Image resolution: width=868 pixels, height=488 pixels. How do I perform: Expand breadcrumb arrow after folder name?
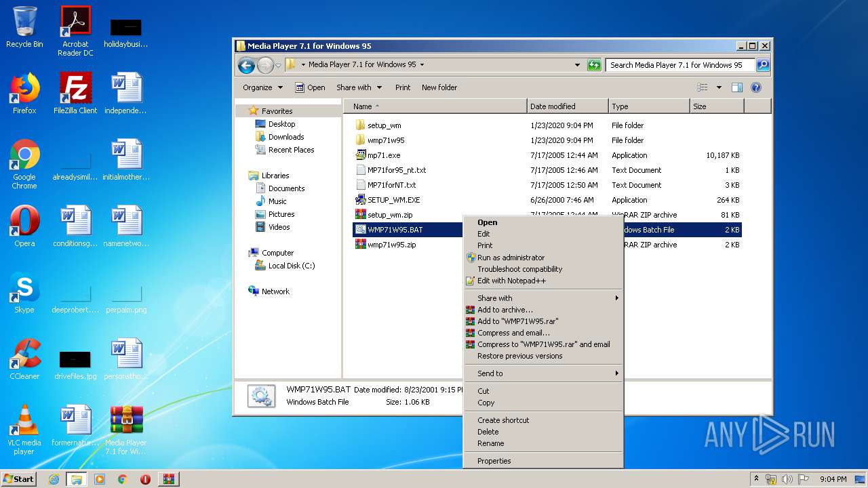coord(422,65)
